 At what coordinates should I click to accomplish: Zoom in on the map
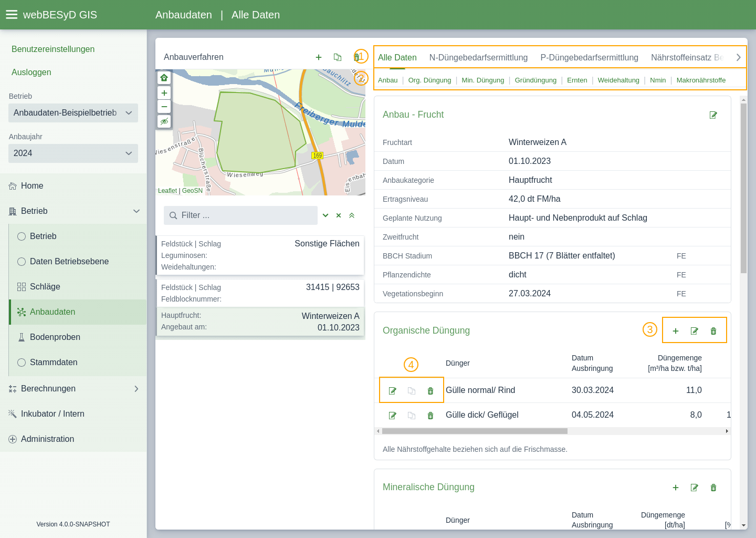164,93
